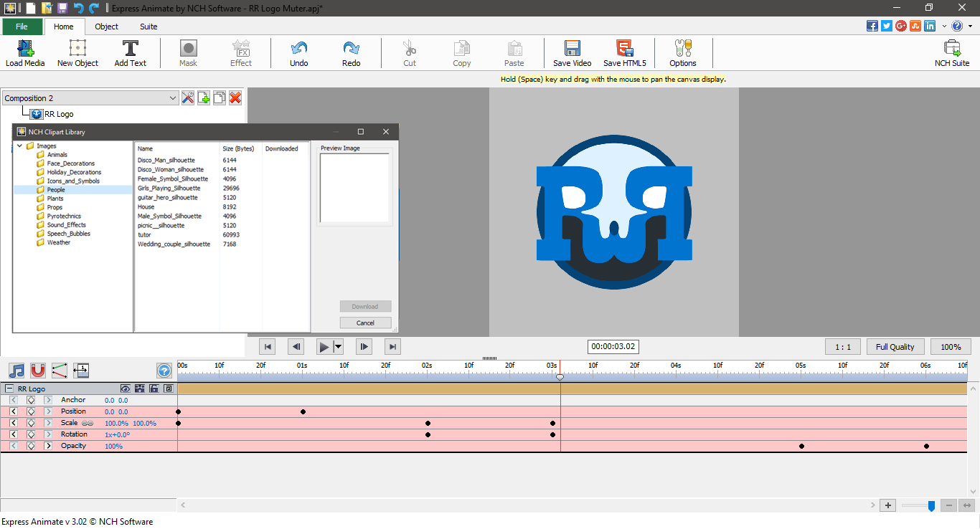Screen dimensions: 980x529
Task: Open the Composition 2 dropdown
Action: point(172,98)
